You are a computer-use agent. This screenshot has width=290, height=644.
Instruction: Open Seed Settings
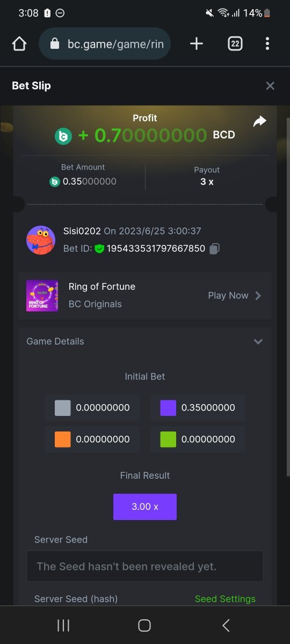tap(225, 599)
